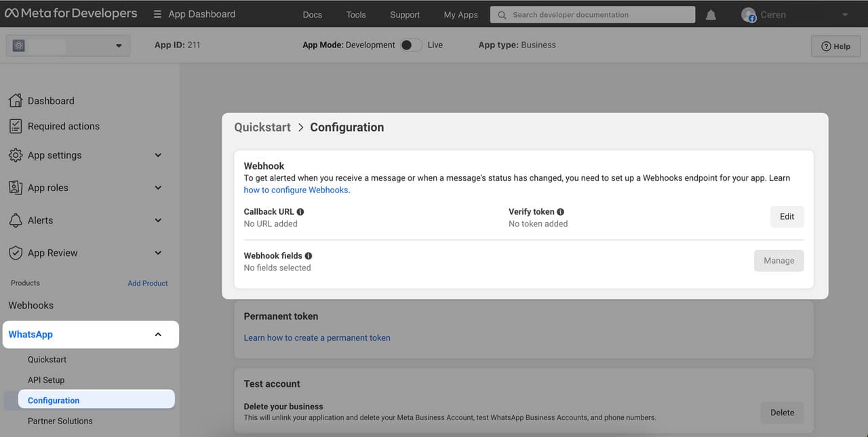868x437 pixels.
Task: Open Dashboard in sidebar
Action: tap(51, 101)
